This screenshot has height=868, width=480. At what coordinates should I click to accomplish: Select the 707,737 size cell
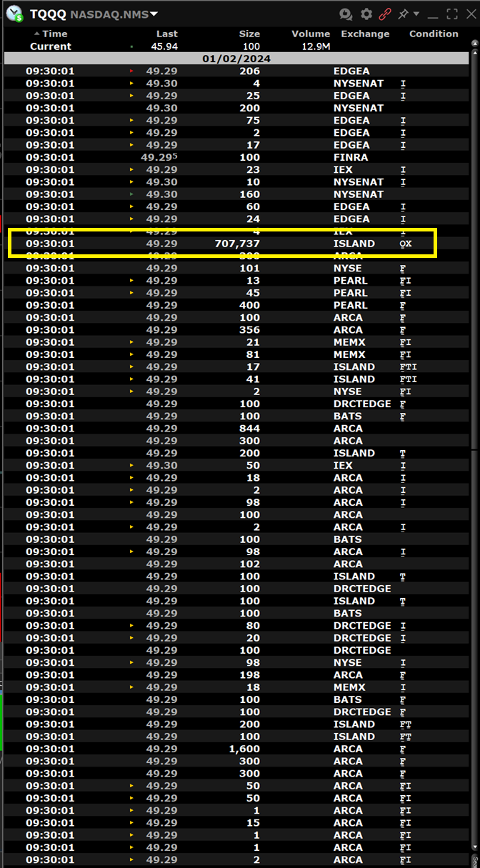237,244
